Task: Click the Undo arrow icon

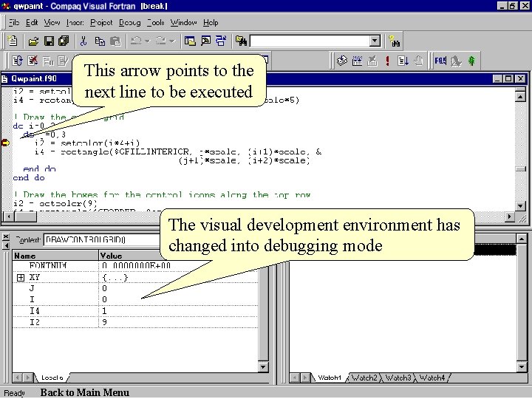Action: point(137,41)
